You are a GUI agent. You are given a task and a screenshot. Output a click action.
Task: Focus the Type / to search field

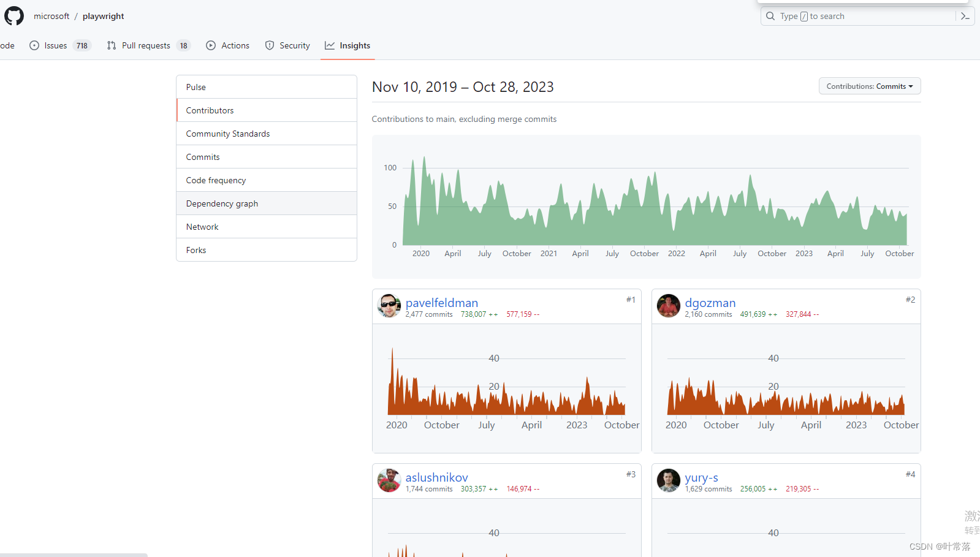(867, 16)
